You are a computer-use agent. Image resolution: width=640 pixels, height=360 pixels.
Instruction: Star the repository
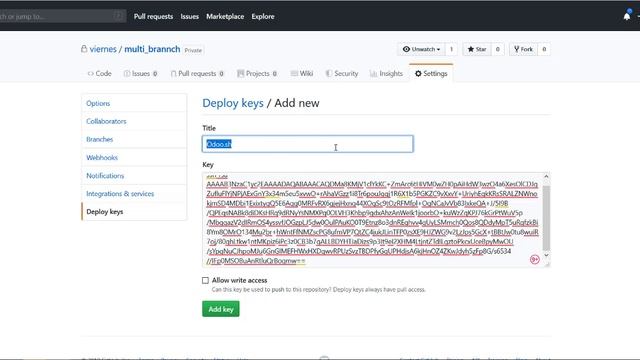point(477,49)
